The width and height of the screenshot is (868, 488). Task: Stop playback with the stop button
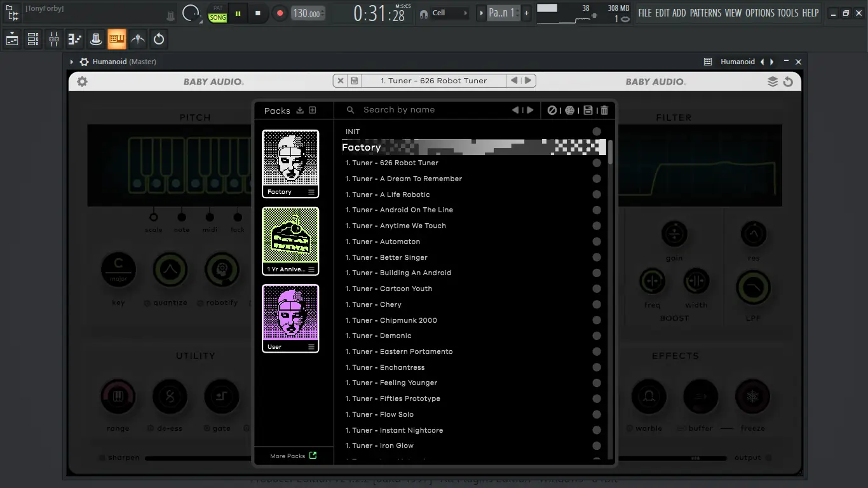point(257,13)
